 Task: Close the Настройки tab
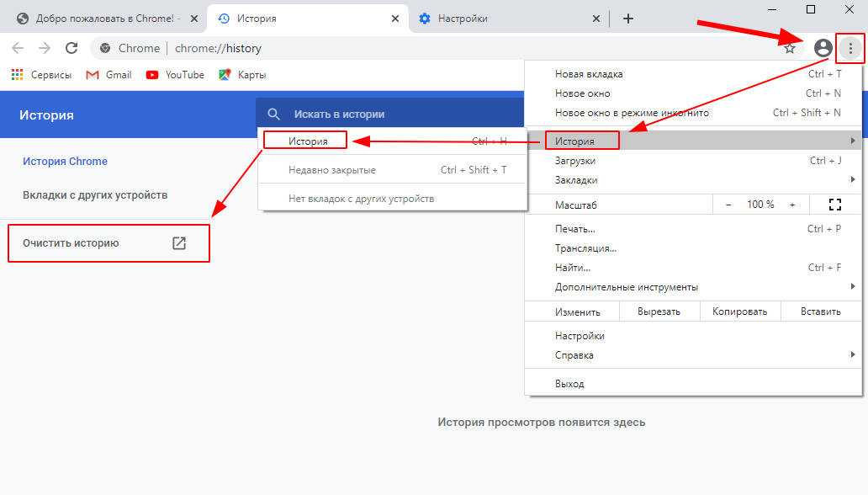(596, 19)
